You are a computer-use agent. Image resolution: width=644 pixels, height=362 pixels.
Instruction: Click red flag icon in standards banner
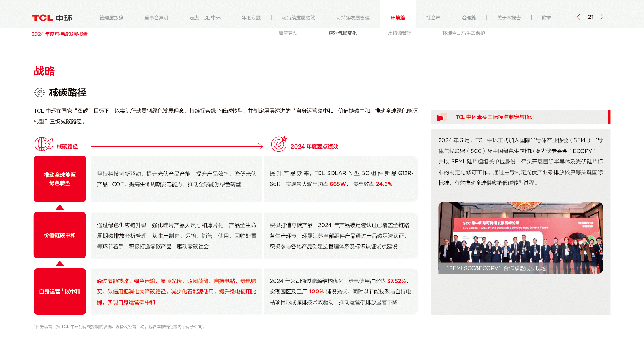441,117
